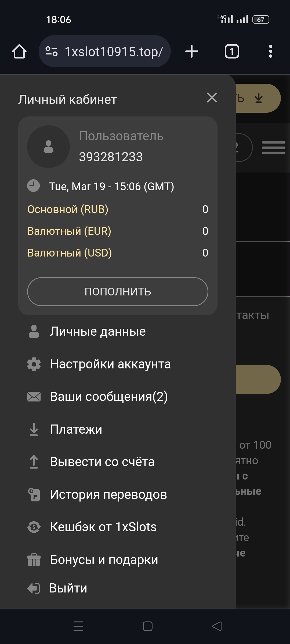Tap the hamburger menu behind the panel

(x=273, y=147)
